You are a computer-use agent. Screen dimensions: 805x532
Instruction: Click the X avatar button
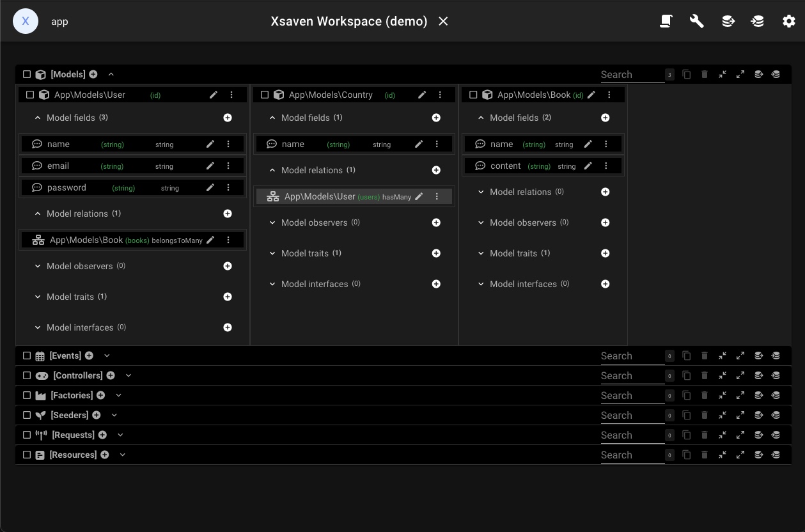(26, 21)
